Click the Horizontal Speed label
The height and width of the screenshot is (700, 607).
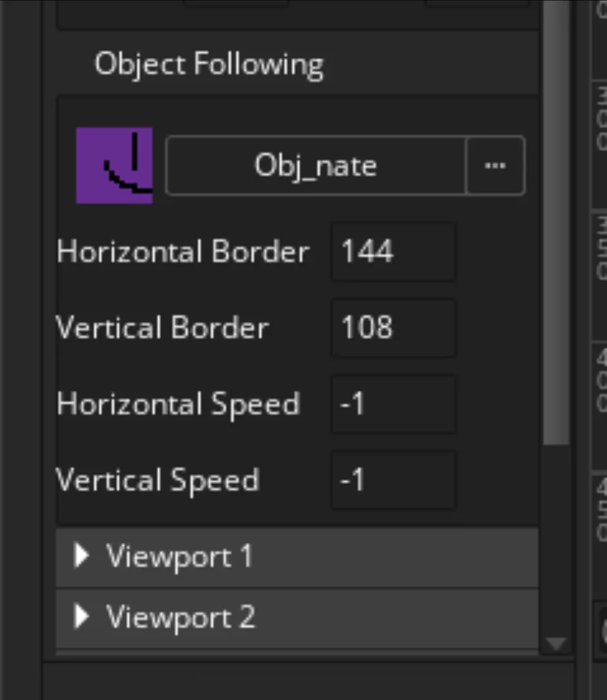pyautogui.click(x=178, y=405)
